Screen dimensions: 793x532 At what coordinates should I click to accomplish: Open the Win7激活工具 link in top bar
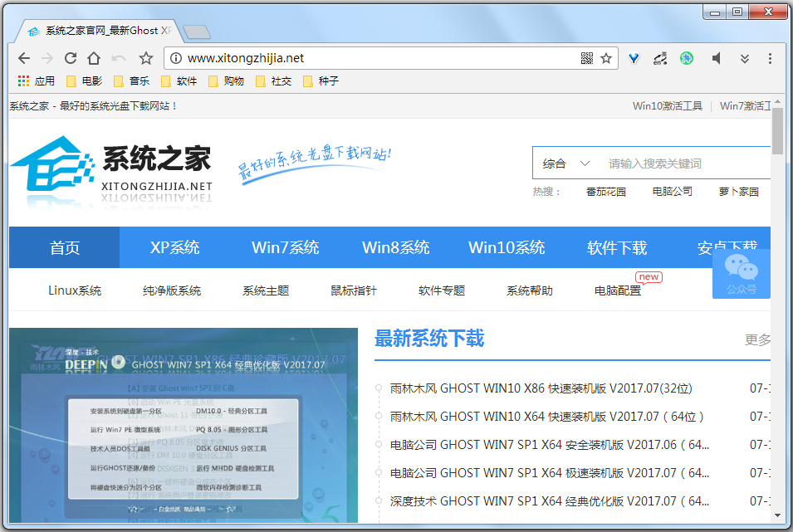745,105
